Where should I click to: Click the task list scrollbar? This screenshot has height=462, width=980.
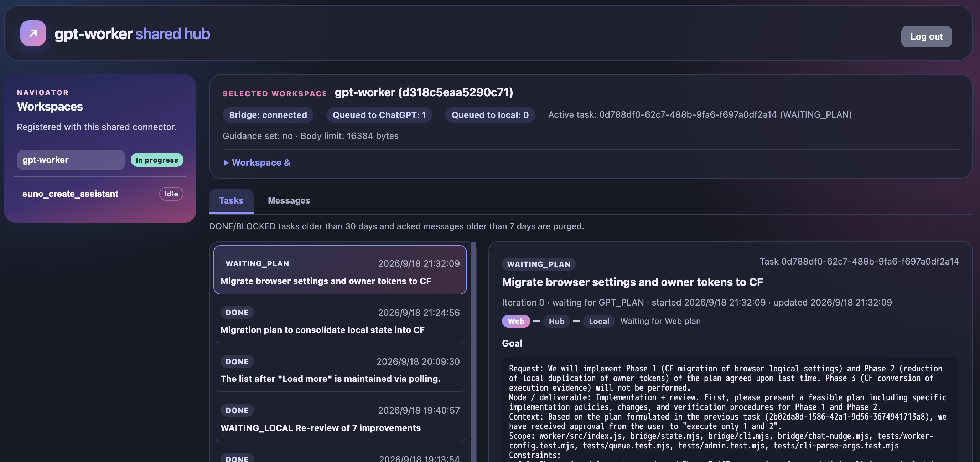point(473,351)
